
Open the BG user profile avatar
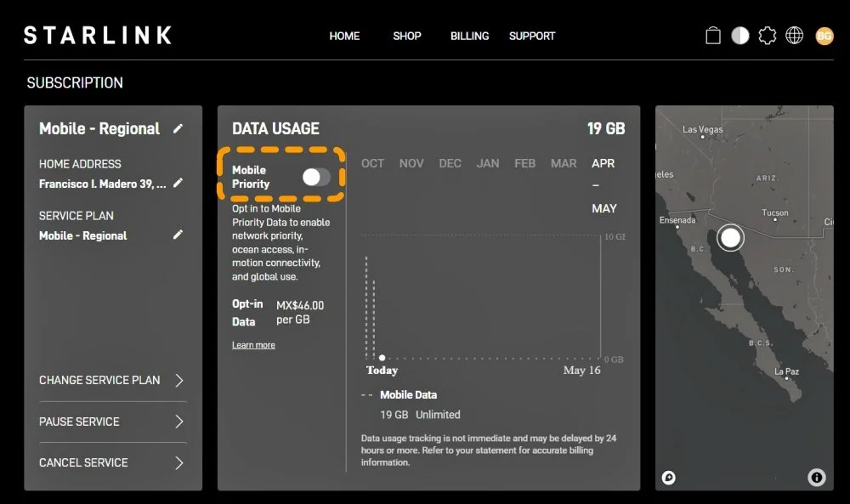[x=824, y=36]
